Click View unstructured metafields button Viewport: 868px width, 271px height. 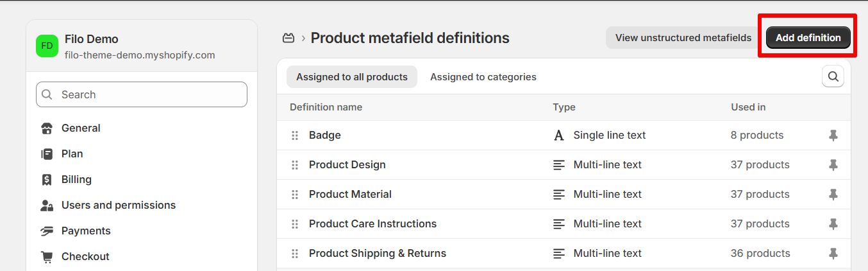tap(683, 38)
